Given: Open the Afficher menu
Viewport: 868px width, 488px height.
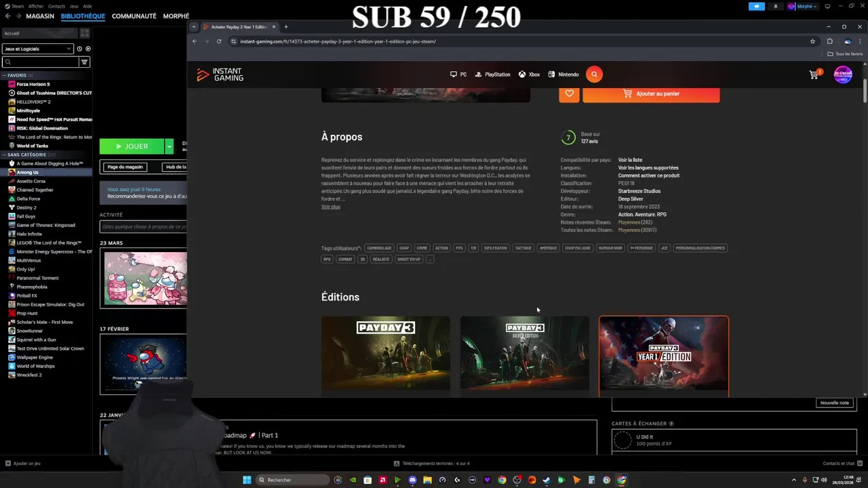Looking at the screenshot, I should click(x=36, y=6).
